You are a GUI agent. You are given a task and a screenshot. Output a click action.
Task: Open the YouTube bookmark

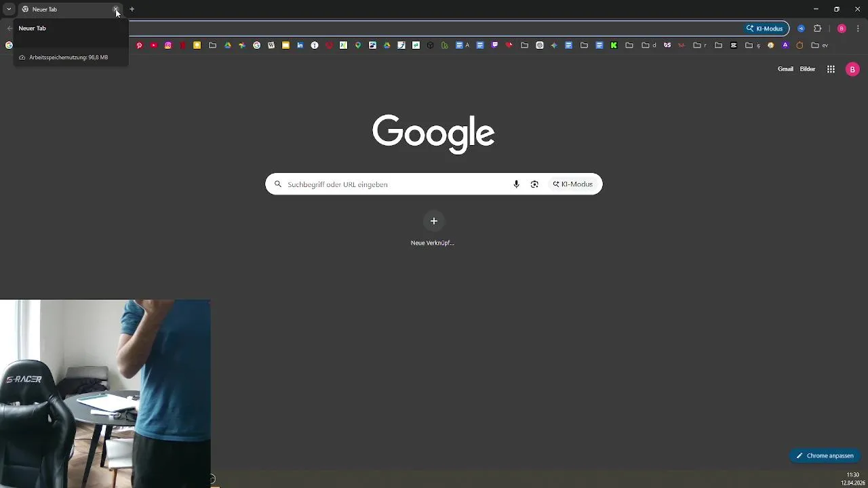[154, 45]
